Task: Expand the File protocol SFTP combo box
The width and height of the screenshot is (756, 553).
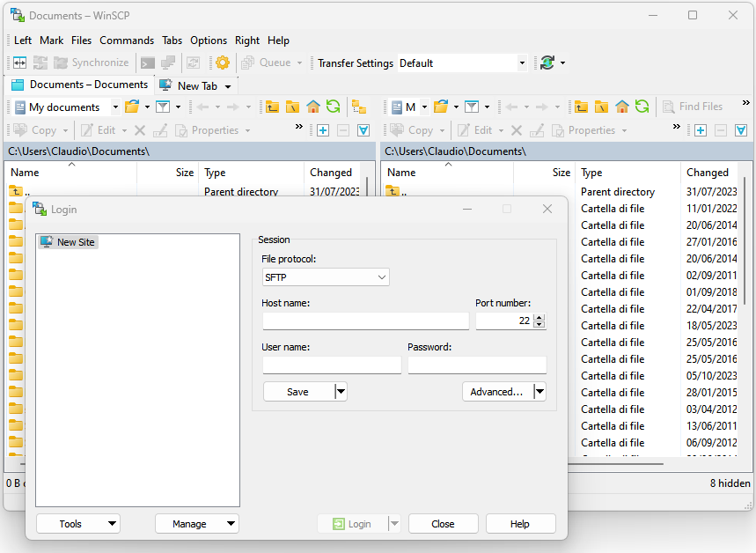Action: [x=326, y=277]
